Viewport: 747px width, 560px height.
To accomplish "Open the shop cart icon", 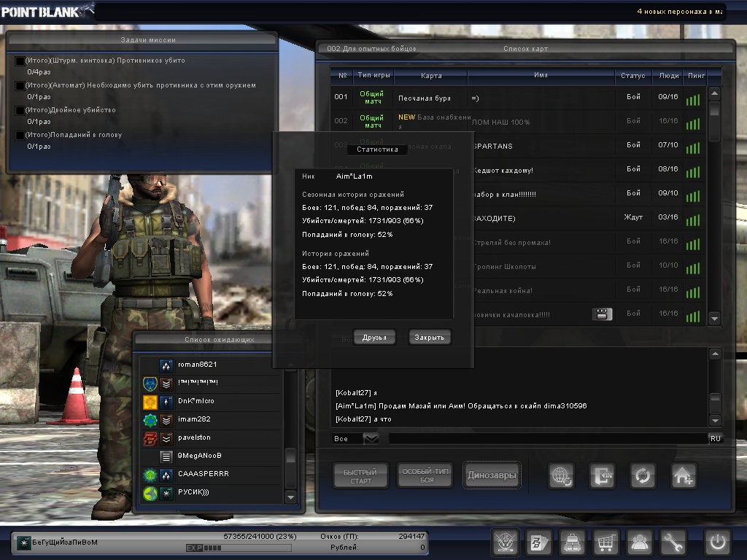I will coord(606,542).
